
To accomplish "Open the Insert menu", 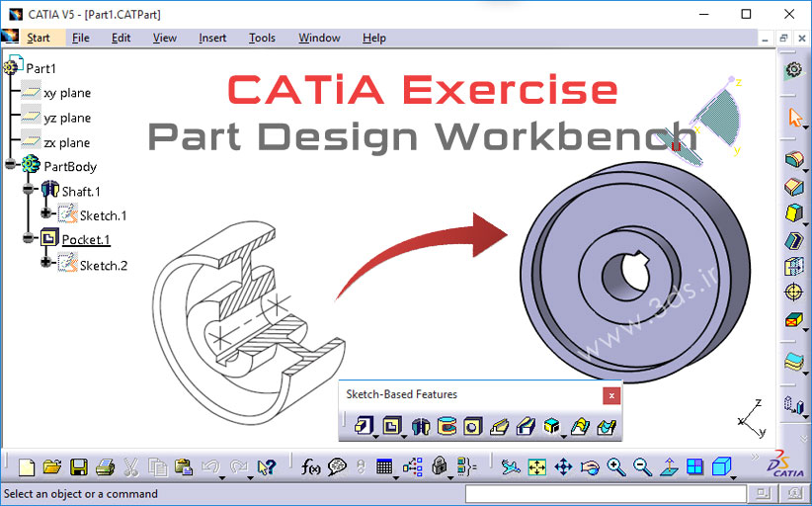I will click(x=212, y=38).
